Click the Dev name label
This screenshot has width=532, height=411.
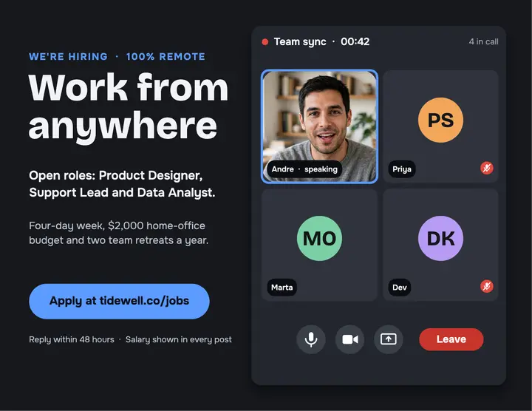[399, 288]
